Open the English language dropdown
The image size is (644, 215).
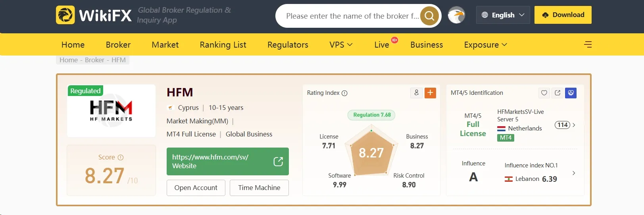(503, 15)
